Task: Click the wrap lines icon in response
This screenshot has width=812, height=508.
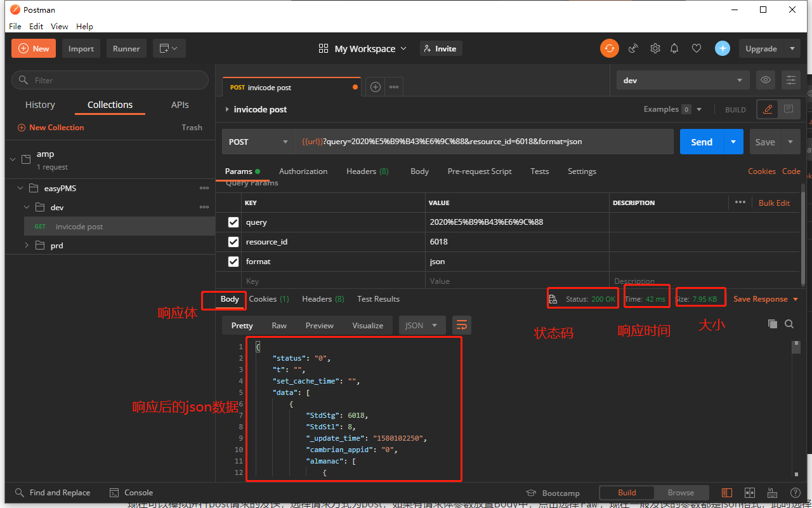Action: click(461, 325)
